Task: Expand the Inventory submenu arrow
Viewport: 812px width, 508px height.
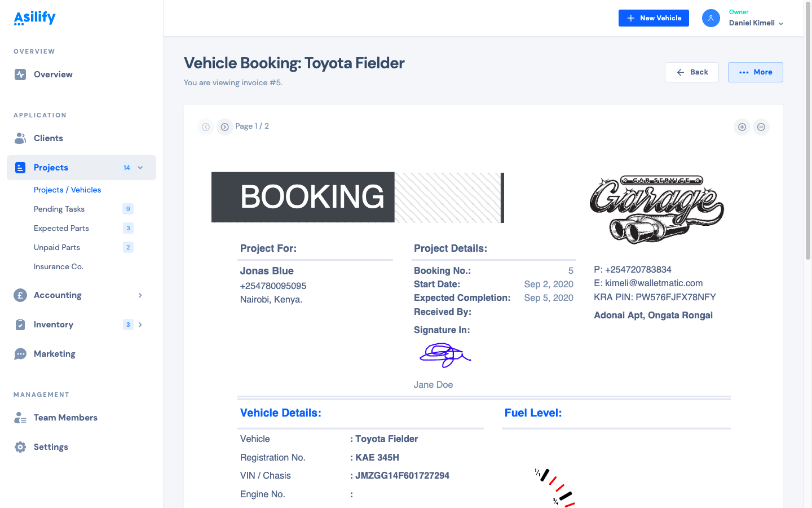Action: [140, 325]
